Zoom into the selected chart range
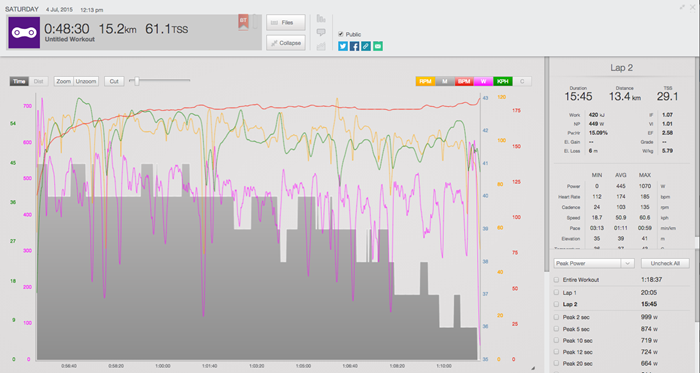The width and height of the screenshot is (700, 373). [x=63, y=81]
